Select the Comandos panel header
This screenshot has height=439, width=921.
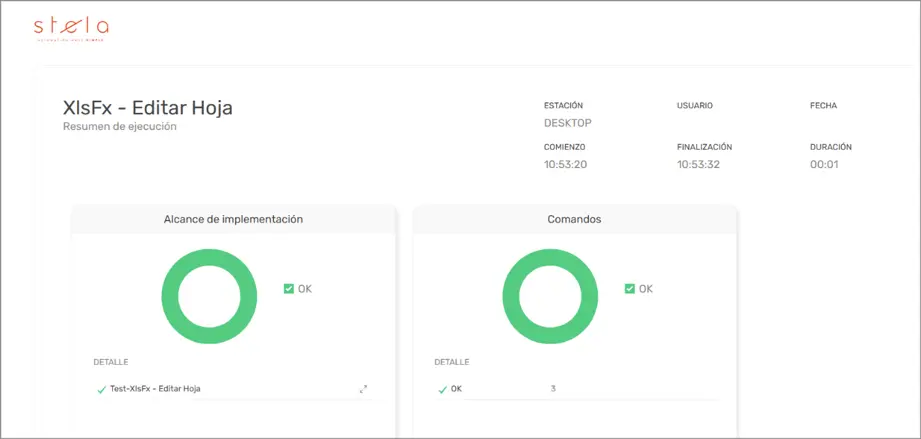[x=574, y=219]
